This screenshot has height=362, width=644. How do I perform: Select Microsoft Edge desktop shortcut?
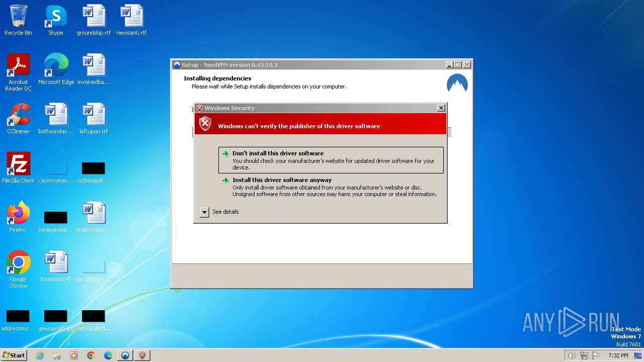point(56,69)
